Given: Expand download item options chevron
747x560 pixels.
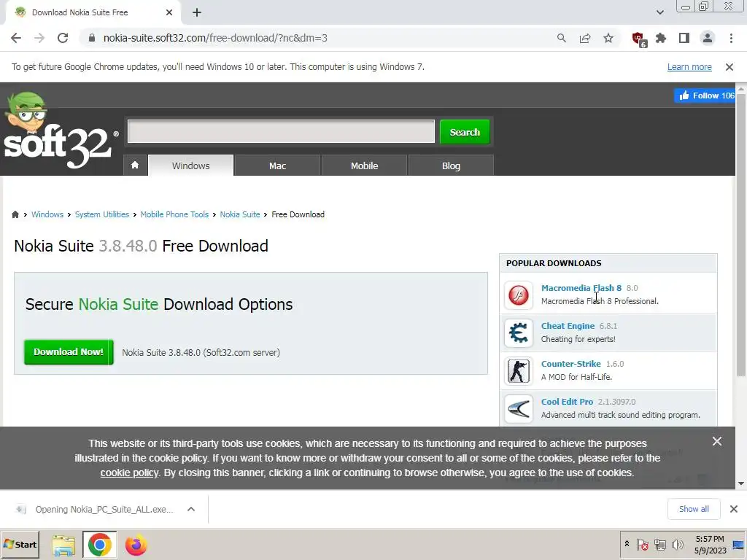Looking at the screenshot, I should click(191, 509).
